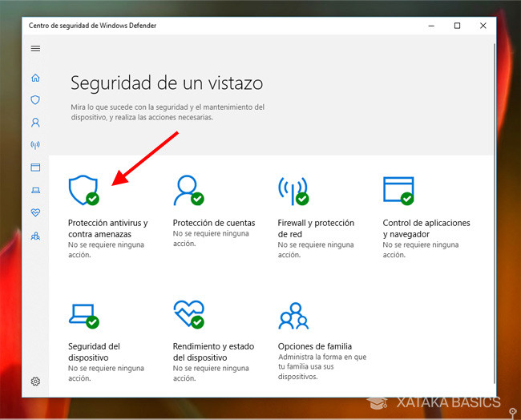Select the family options sidebar icon

(35, 236)
